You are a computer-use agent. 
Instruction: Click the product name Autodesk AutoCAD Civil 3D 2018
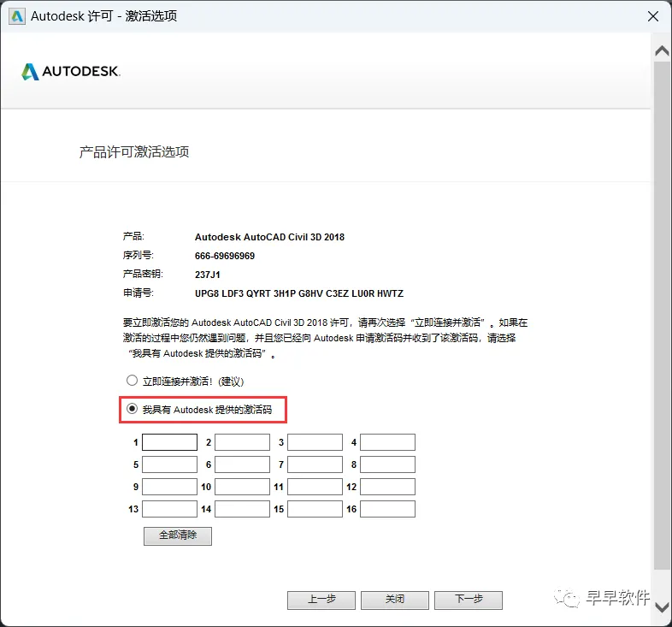click(x=269, y=237)
